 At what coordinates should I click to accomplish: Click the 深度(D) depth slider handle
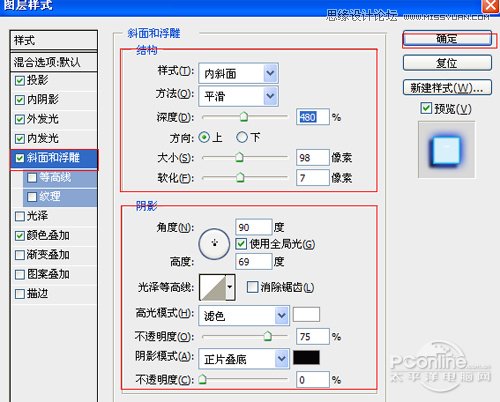244,116
